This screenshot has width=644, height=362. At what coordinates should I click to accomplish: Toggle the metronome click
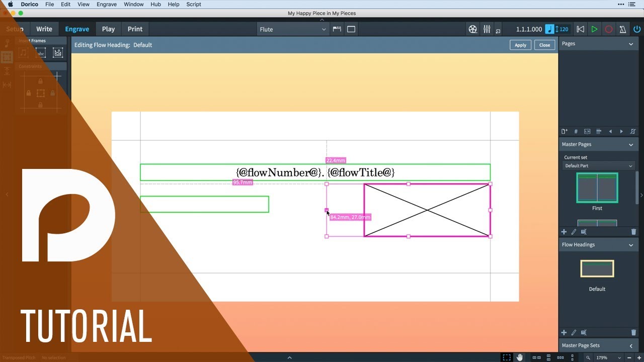click(x=623, y=29)
